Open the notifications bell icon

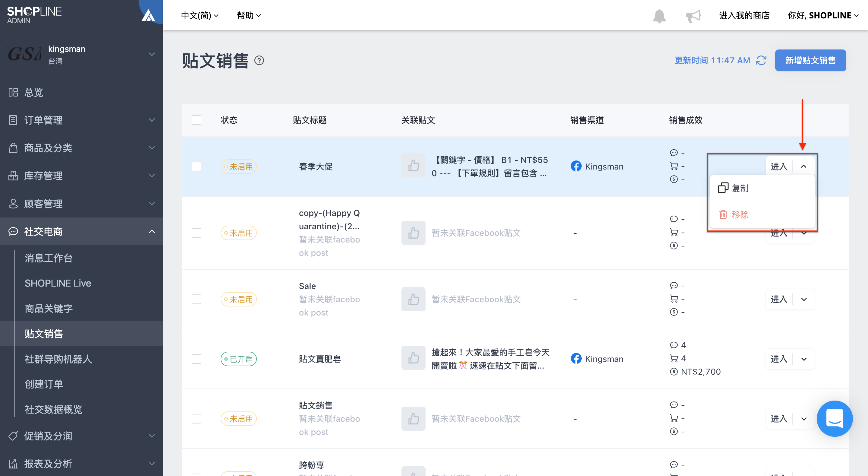click(x=659, y=16)
